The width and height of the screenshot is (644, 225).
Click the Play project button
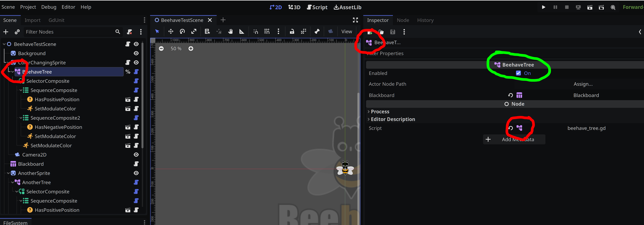[x=543, y=7]
